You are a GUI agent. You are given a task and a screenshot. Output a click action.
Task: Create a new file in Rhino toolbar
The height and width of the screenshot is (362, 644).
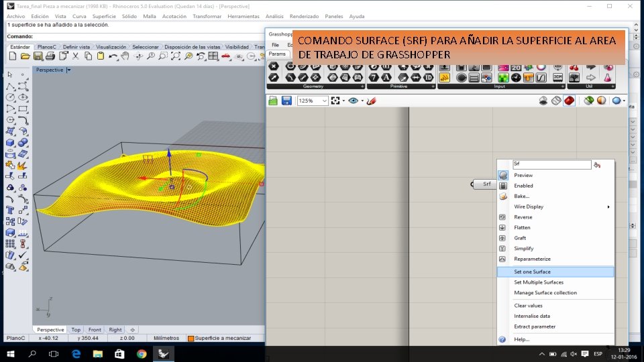(x=13, y=56)
